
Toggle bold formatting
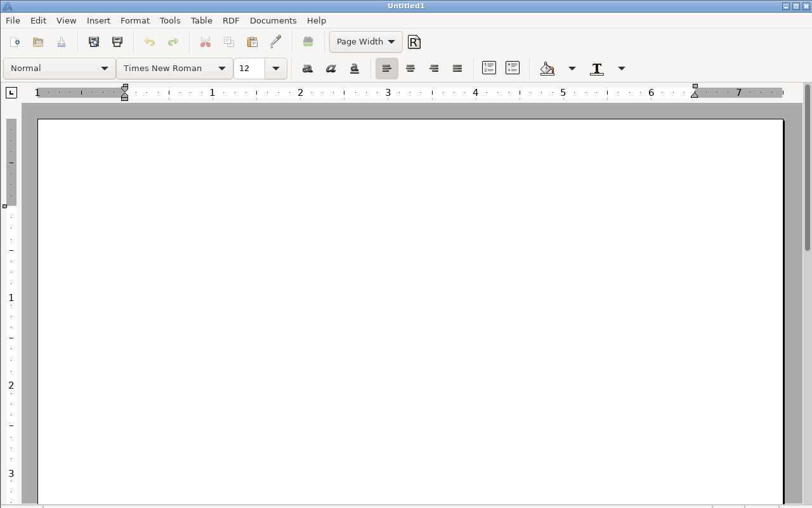coord(308,69)
